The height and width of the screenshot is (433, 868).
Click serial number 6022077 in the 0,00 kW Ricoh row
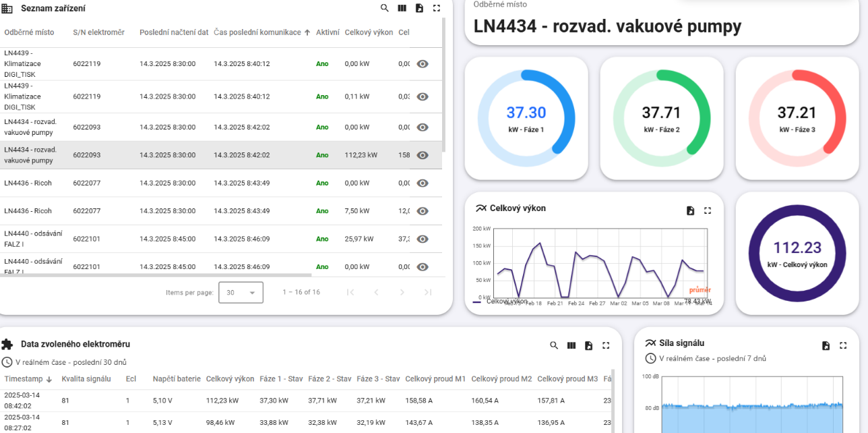pos(87,183)
